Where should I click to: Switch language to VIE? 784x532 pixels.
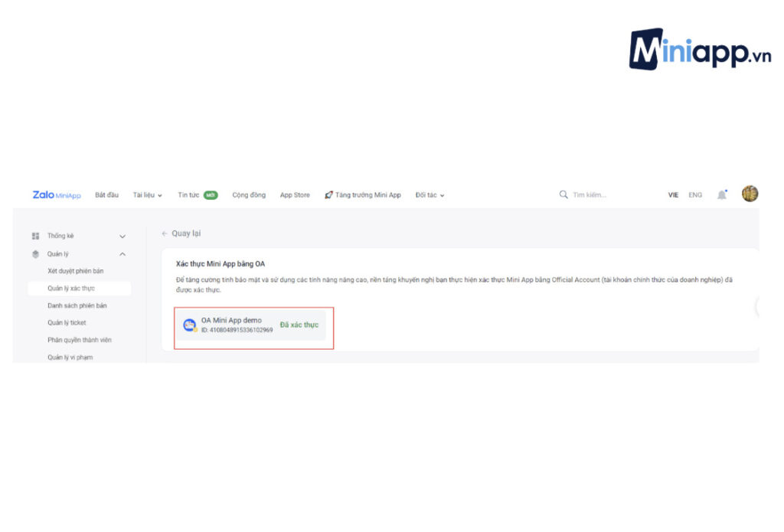pyautogui.click(x=673, y=195)
